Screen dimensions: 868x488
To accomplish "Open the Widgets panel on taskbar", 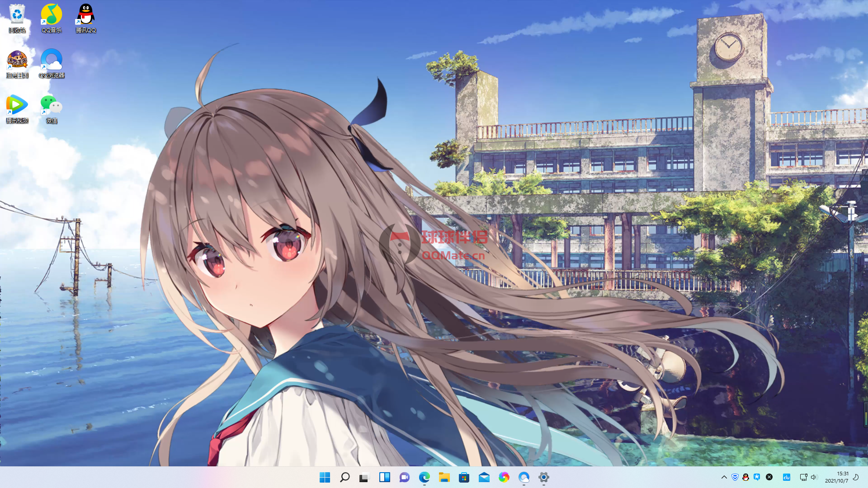I will 384,477.
